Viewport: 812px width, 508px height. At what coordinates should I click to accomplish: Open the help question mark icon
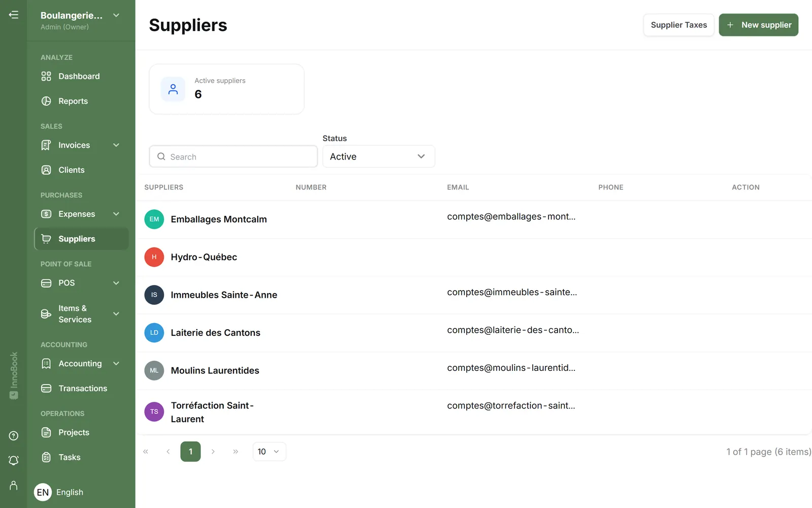click(x=14, y=436)
